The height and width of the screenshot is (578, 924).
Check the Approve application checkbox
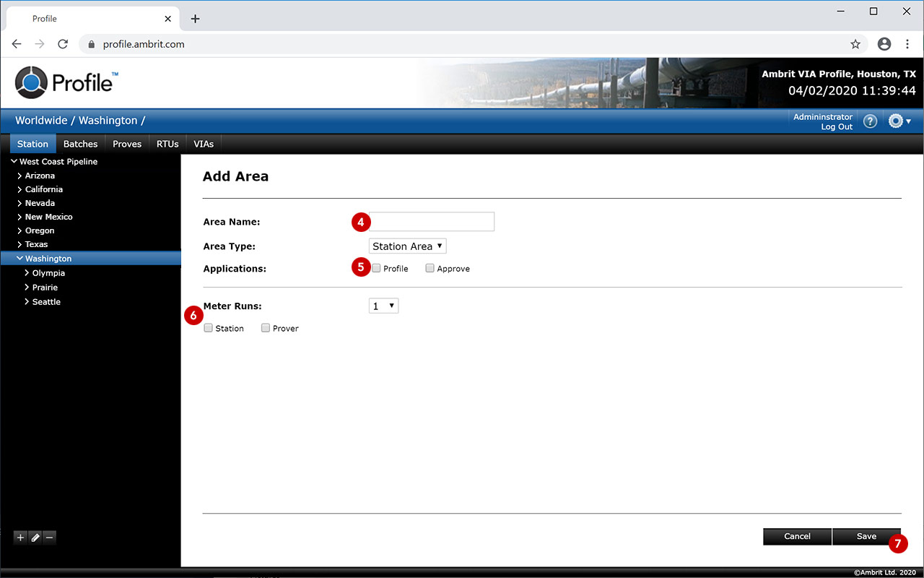430,268
